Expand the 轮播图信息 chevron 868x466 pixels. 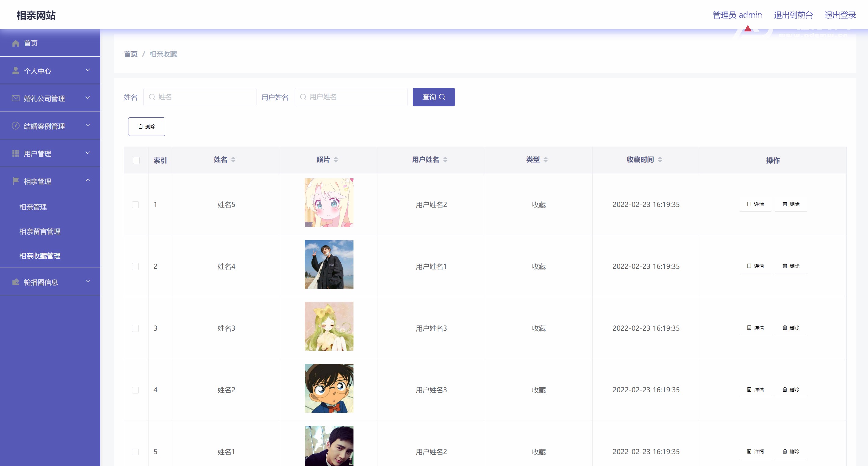pos(88,281)
